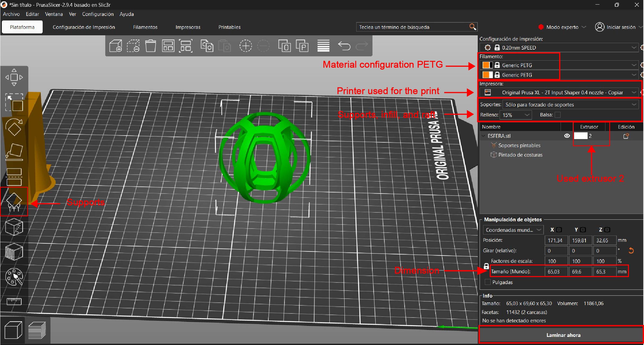This screenshot has width=644, height=345.
Task: Click the Arrange objects toolbar icon
Action: (x=168, y=46)
